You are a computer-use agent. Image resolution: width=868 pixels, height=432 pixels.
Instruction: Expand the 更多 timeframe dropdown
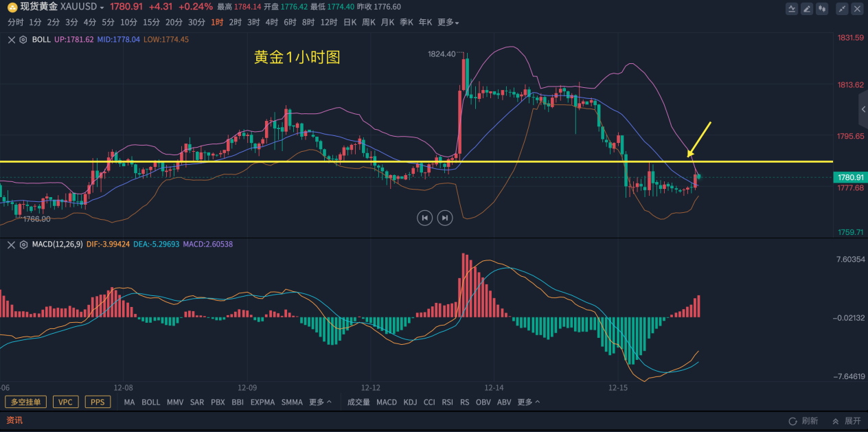point(448,23)
